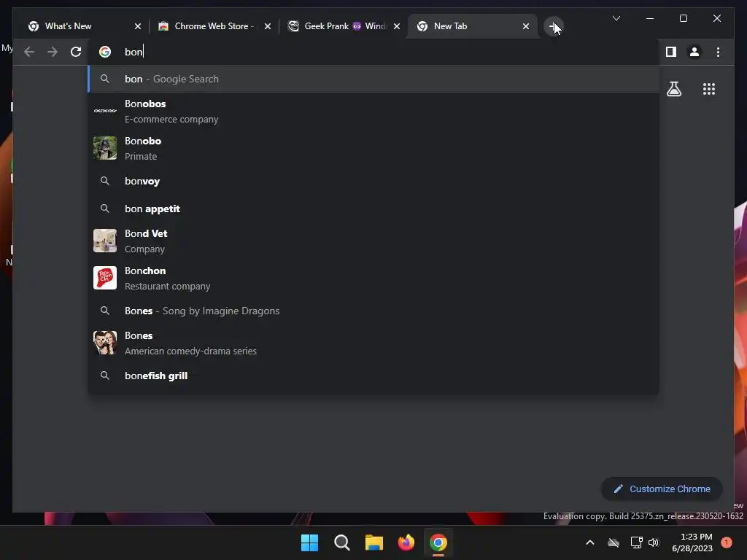
Task: Click the OneDrive cloud tray icon
Action: point(614,542)
